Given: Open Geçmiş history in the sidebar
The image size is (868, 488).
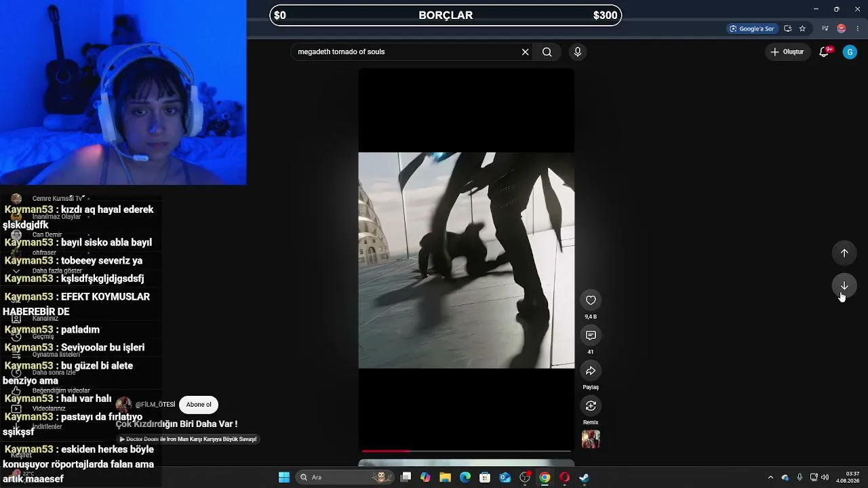Looking at the screenshot, I should pos(43,336).
